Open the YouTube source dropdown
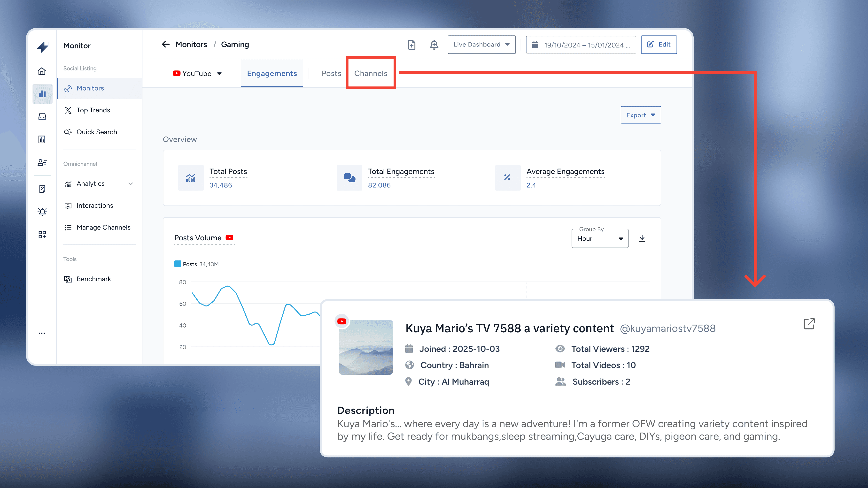The height and width of the screenshot is (488, 868). point(197,73)
